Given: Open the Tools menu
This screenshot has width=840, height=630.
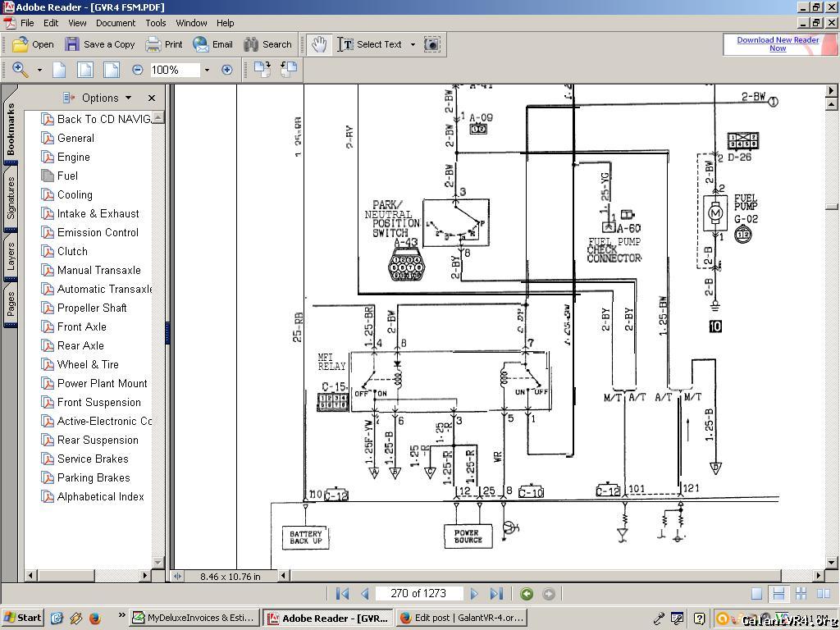Looking at the screenshot, I should coord(155,23).
